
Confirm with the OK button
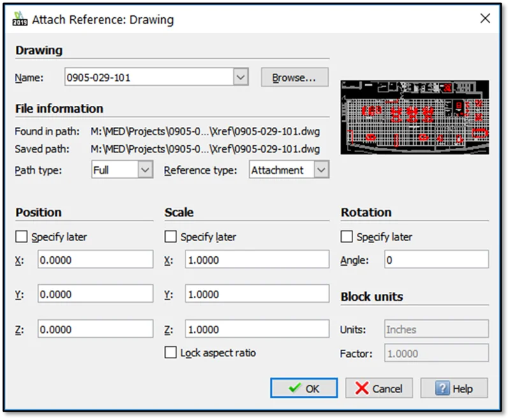(304, 388)
